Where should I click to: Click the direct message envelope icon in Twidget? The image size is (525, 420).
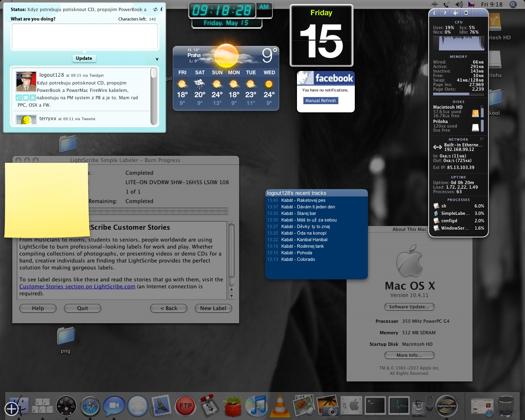(25, 98)
